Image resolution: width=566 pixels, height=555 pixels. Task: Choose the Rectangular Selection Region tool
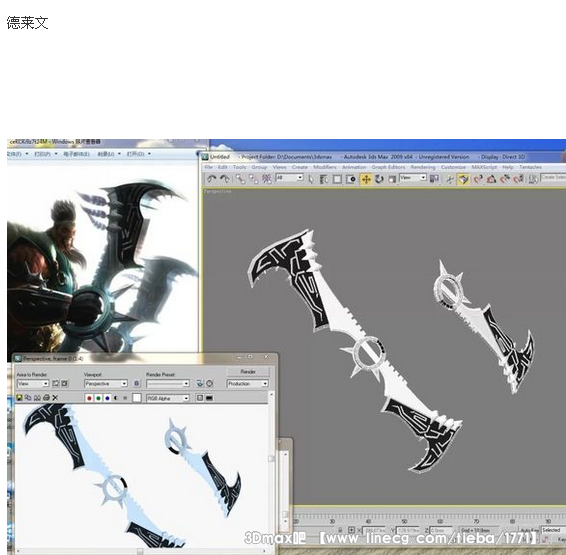point(337,179)
